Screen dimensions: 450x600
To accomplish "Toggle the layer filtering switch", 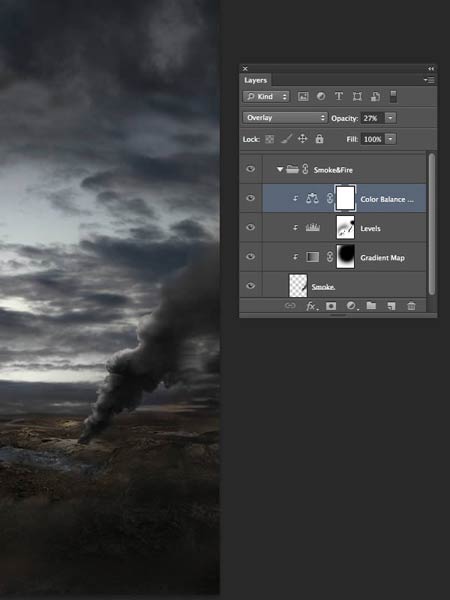I will point(393,96).
